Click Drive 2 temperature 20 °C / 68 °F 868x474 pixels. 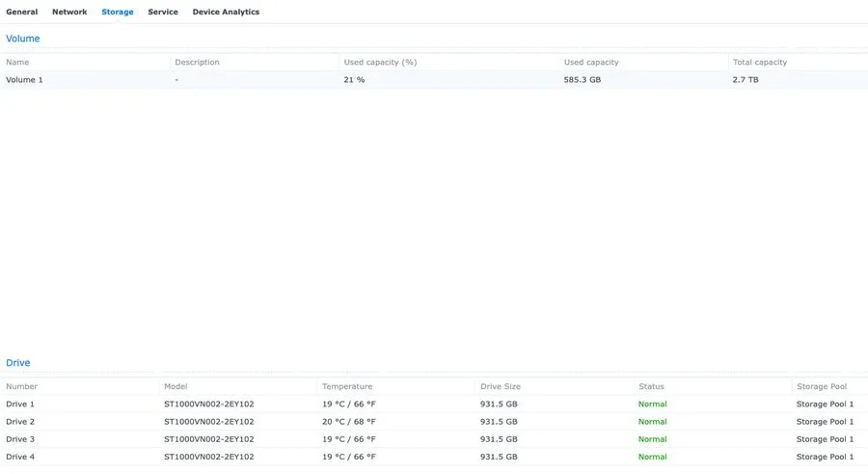pos(349,422)
